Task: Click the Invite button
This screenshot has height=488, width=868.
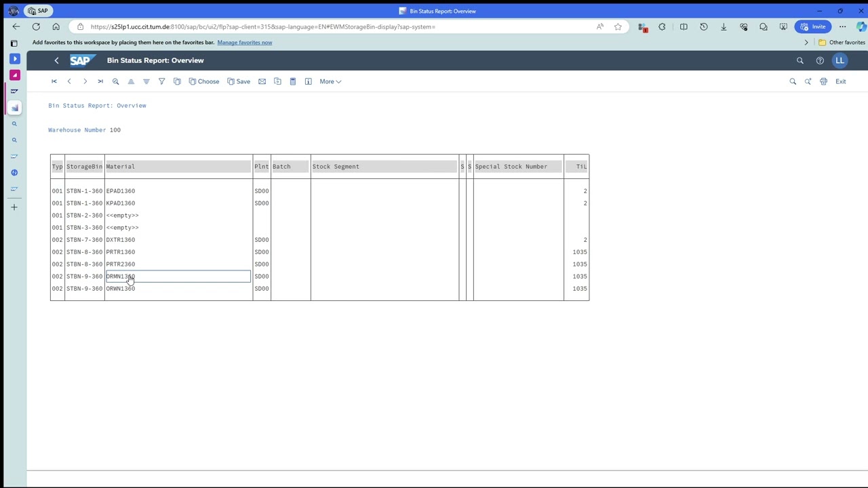Action: 813,26
